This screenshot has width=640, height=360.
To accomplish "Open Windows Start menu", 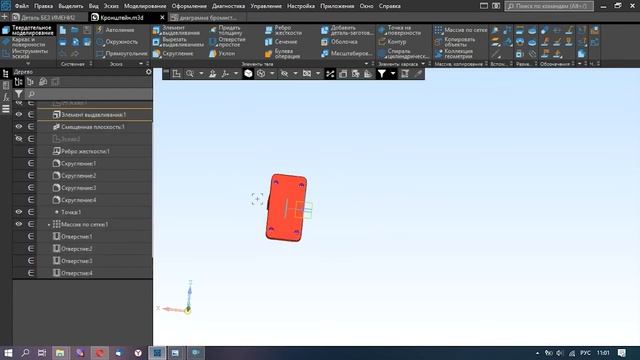I will pos(8,353).
